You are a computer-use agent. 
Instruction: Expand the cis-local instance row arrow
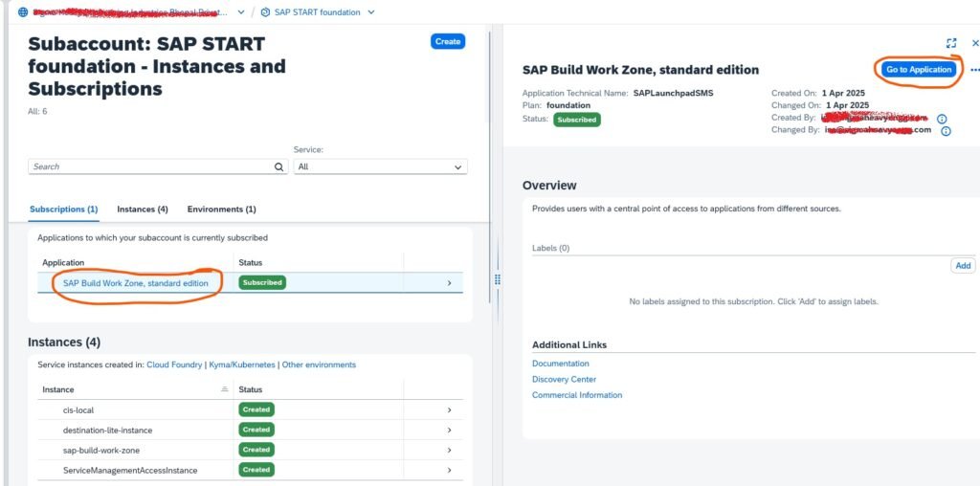[449, 410]
